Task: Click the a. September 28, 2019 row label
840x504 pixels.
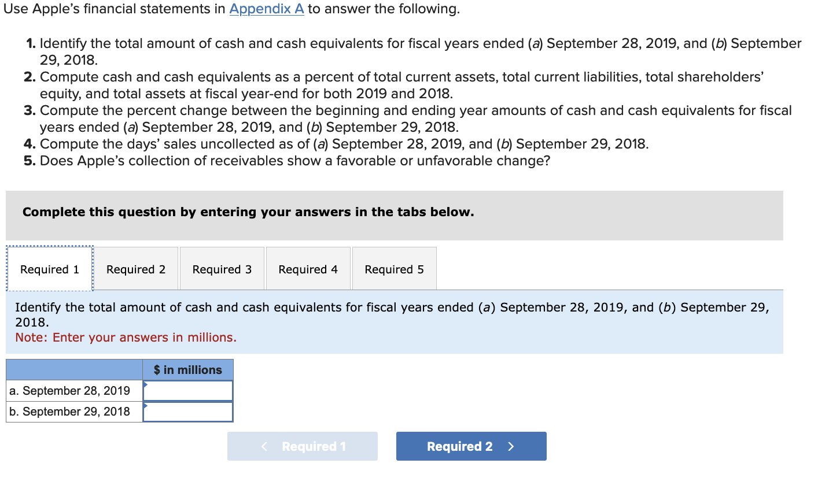Action: (64, 391)
